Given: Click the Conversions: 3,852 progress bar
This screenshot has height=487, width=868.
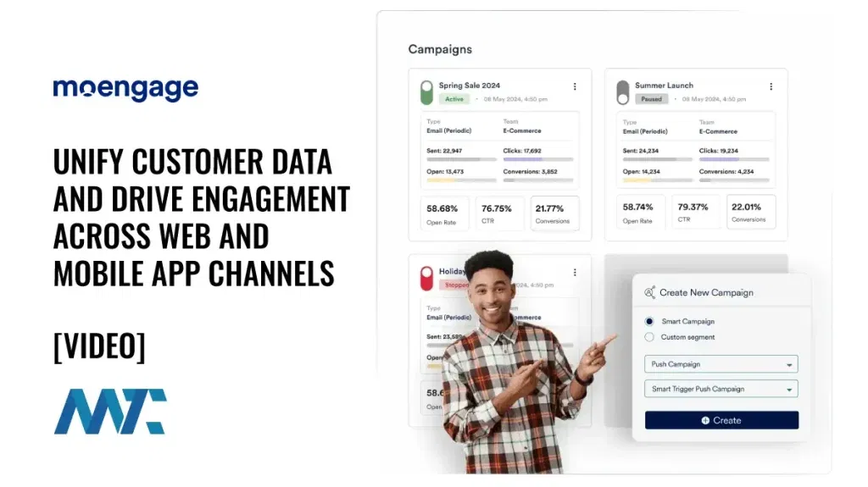Looking at the screenshot, I should (x=538, y=180).
